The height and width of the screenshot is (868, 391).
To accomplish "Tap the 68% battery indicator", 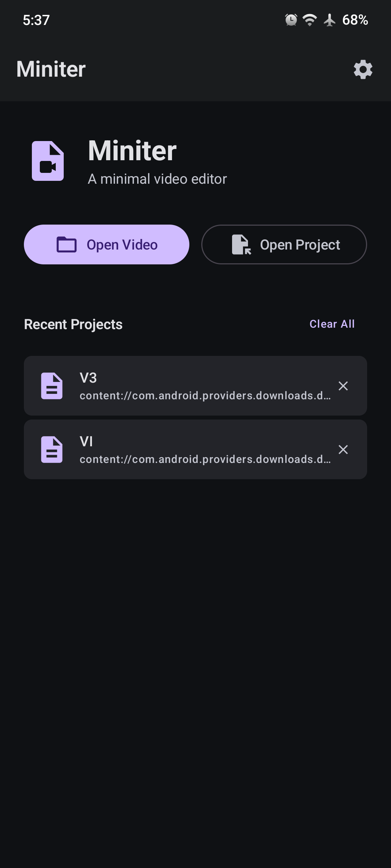I will point(355,20).
